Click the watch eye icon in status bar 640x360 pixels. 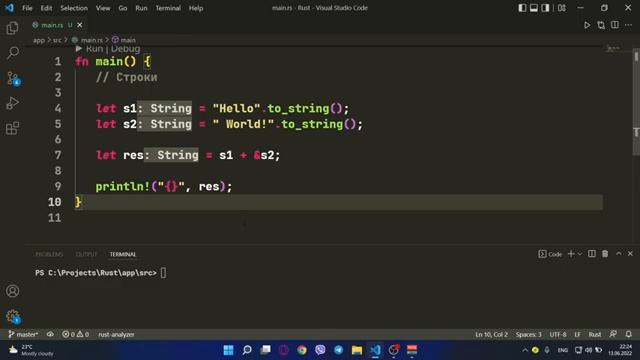pos(50,334)
